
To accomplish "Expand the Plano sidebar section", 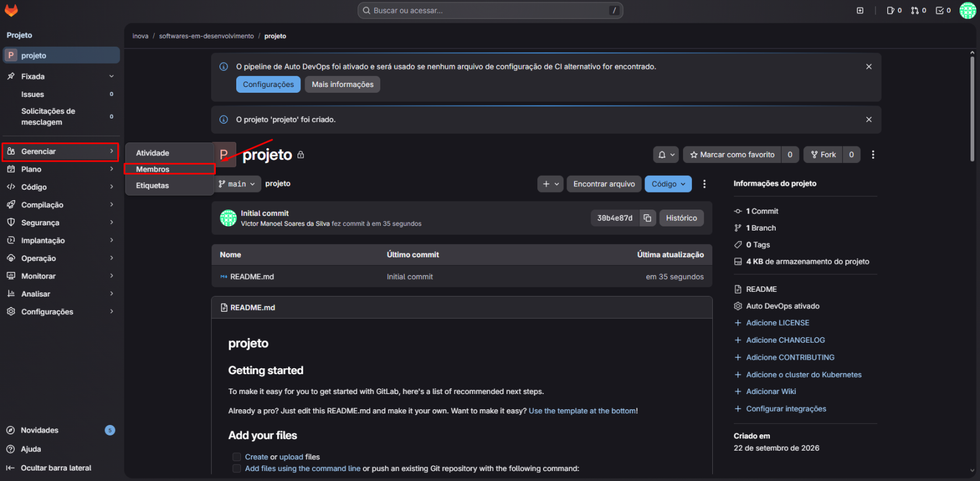I will click(60, 169).
